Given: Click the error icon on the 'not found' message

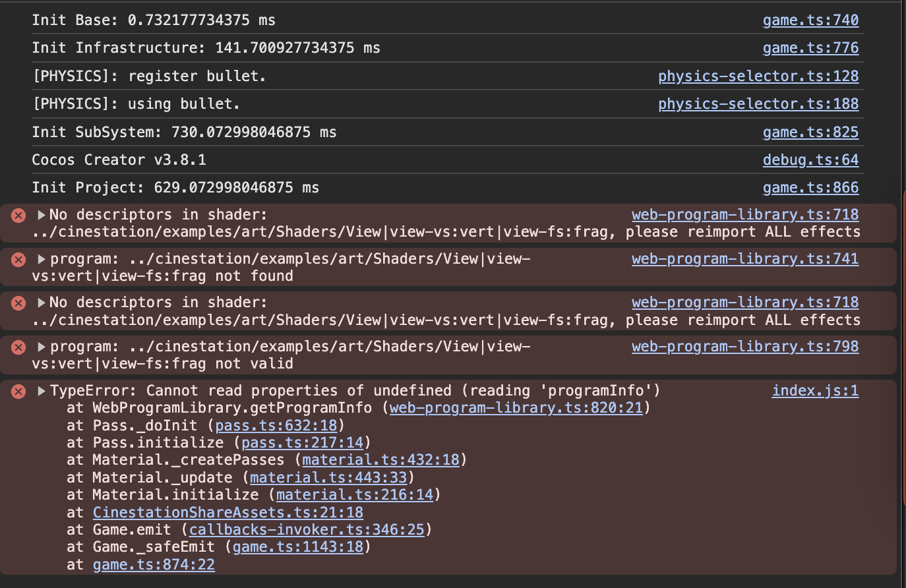Looking at the screenshot, I should (x=18, y=260).
